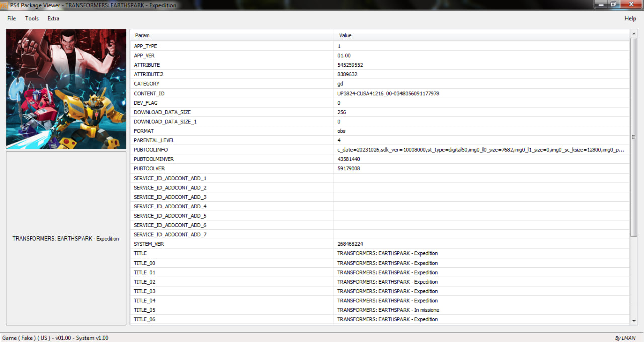Image resolution: width=644 pixels, height=342 pixels.
Task: Select the TITLE_04 row
Action: [x=380, y=301]
